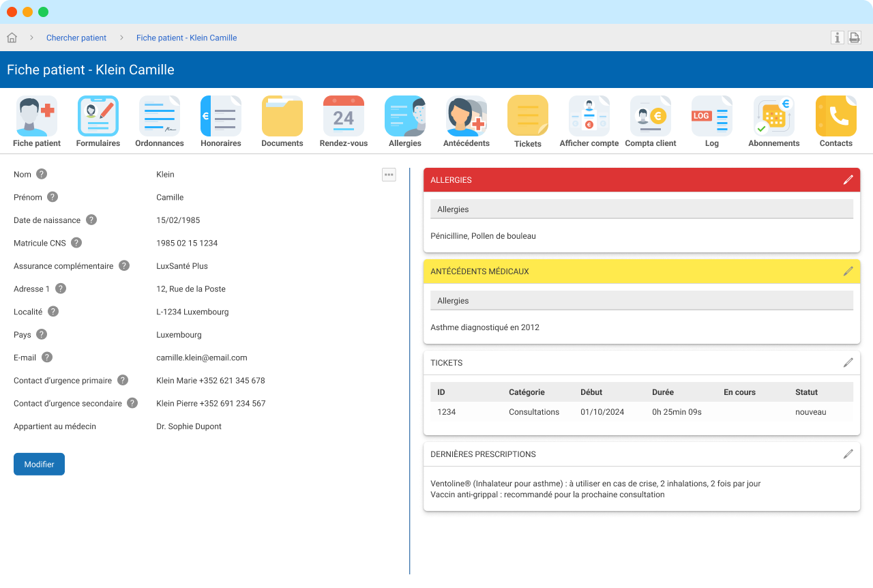
Task: Click help icon next to Contact d'urgence primaire
Action: (123, 380)
